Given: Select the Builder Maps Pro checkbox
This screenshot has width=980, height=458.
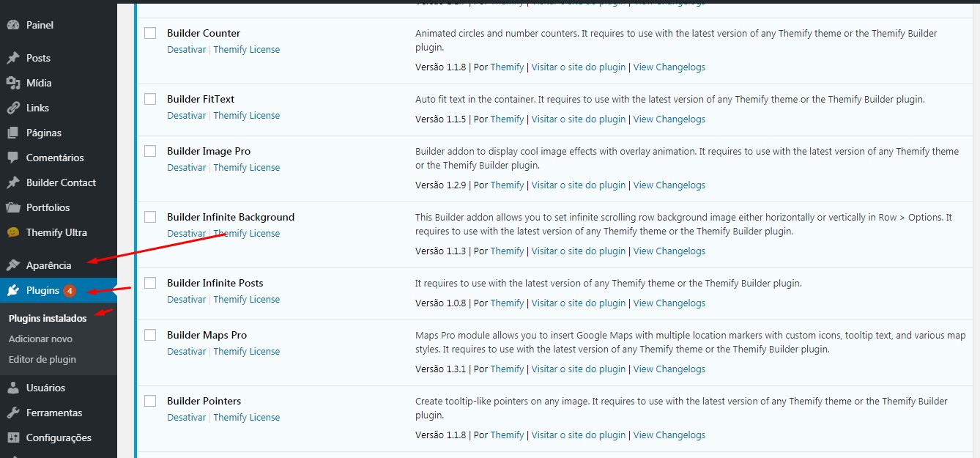Looking at the screenshot, I should point(150,335).
